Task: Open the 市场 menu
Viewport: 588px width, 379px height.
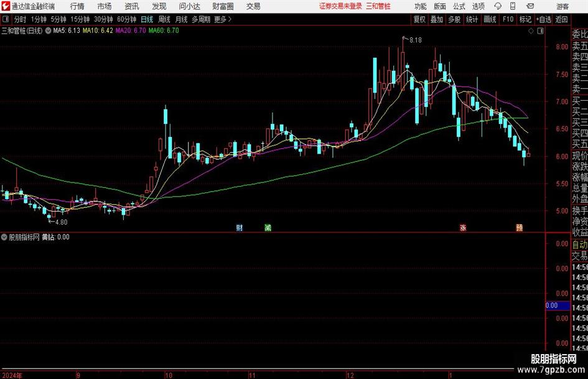Action: tap(105, 6)
